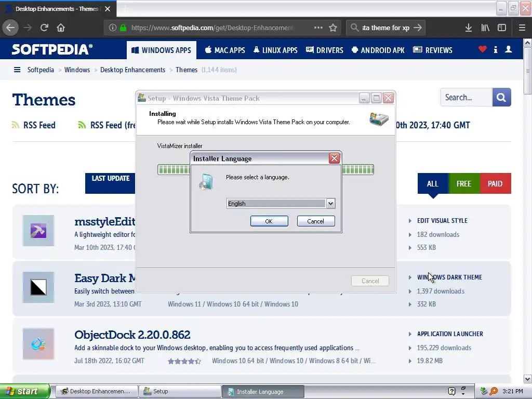Screen dimensions: 532x399
Task: Open the Android APK section
Action: [x=378, y=50]
